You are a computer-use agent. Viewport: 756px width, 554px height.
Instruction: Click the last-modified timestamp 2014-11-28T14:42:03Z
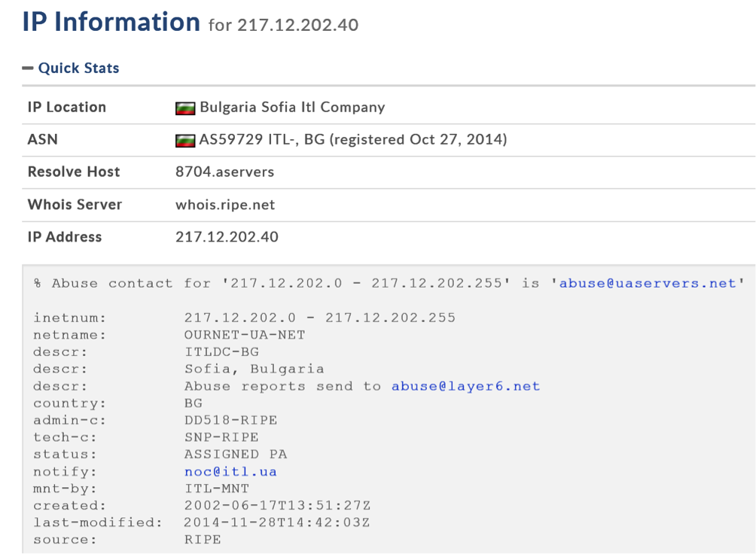click(276, 522)
